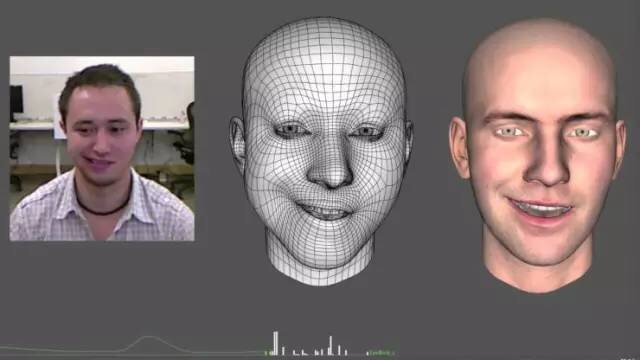640x360 pixels.
Task: Select the wireframe head's open mouth
Action: click(x=324, y=211)
